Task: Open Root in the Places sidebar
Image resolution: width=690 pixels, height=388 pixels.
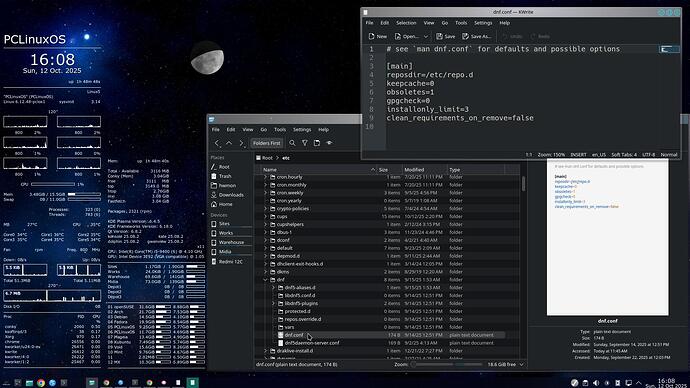Action: click(224, 167)
